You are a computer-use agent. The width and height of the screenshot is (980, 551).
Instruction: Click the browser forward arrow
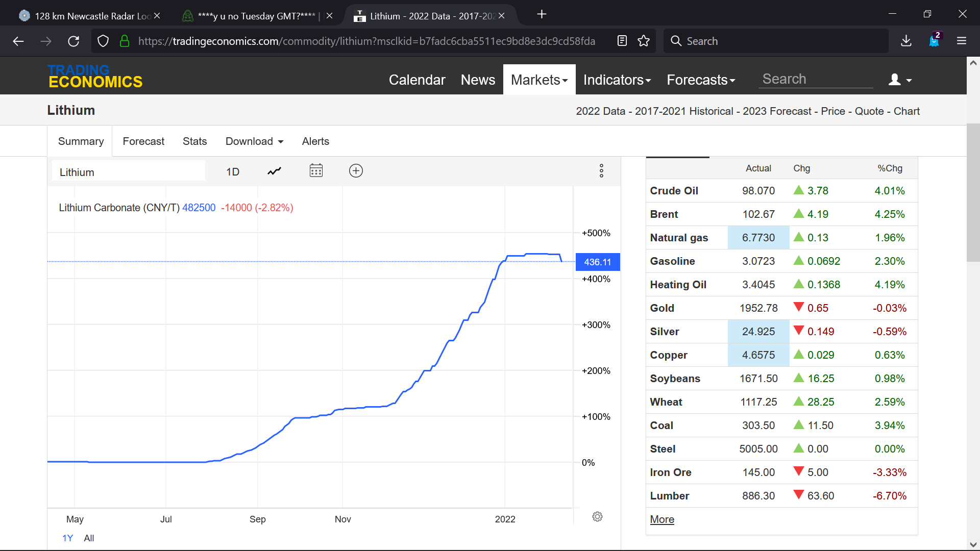coord(46,41)
